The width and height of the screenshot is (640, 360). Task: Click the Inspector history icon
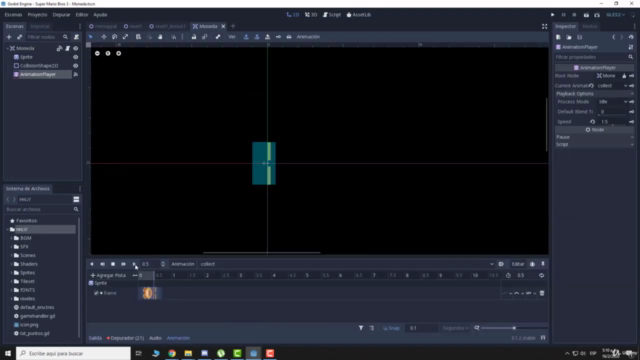click(631, 37)
